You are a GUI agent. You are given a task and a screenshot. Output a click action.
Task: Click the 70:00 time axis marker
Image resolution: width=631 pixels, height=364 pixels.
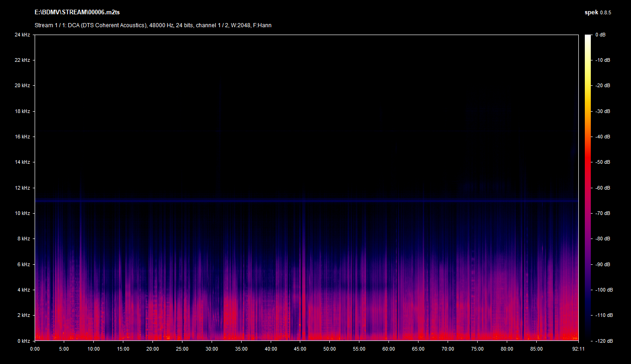(448, 349)
